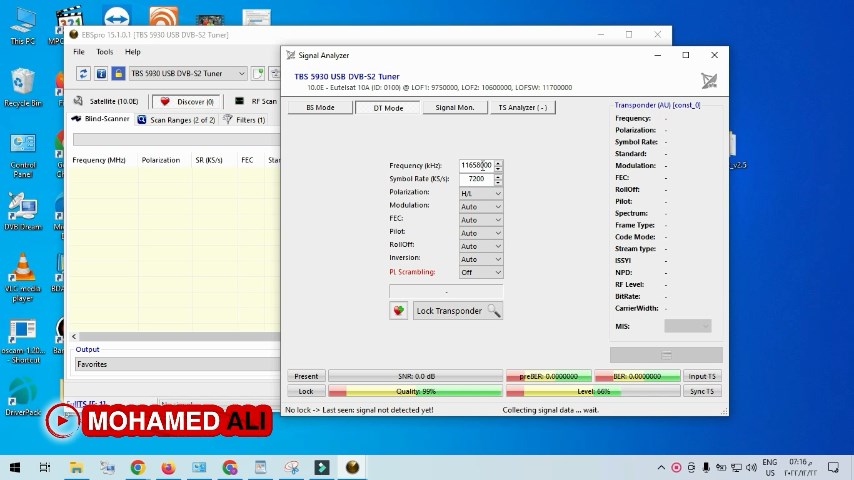Click the heart favorite icon beside Lock Transponder
The width and height of the screenshot is (854, 480).
(x=399, y=311)
